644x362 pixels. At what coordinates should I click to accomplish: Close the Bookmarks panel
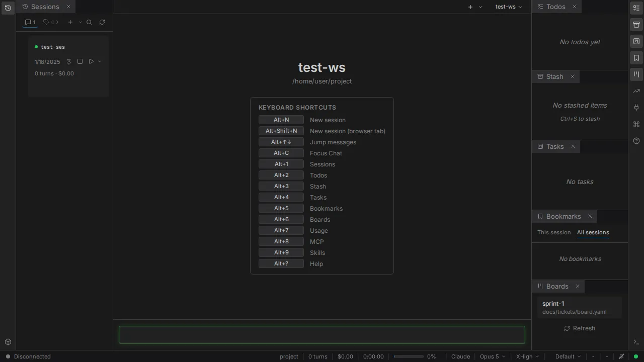click(590, 217)
